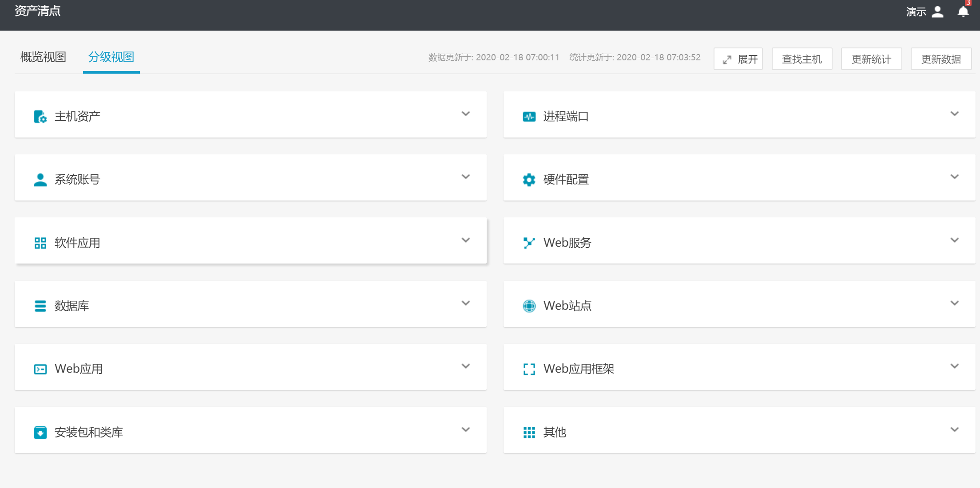Click the 系统账号 user account icon

(40, 180)
